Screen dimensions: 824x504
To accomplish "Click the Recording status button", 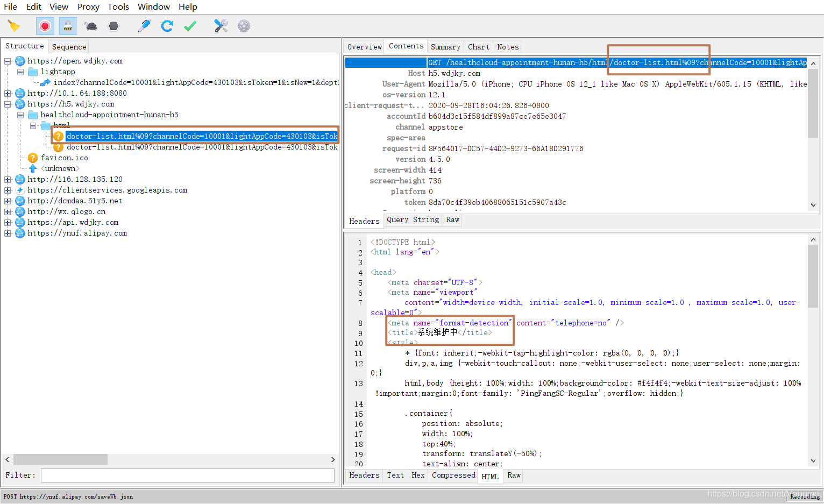I will coord(805,496).
